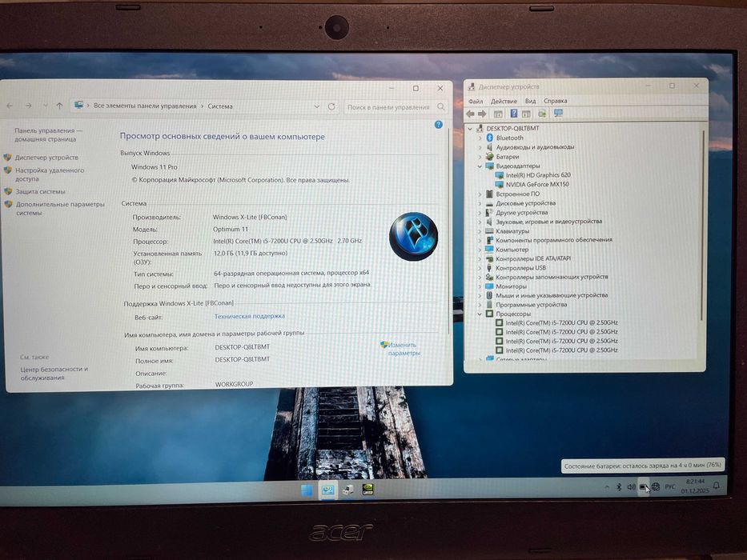Select Контроллеры запоминающих устройств row
This screenshot has width=747, height=560.
click(x=552, y=277)
